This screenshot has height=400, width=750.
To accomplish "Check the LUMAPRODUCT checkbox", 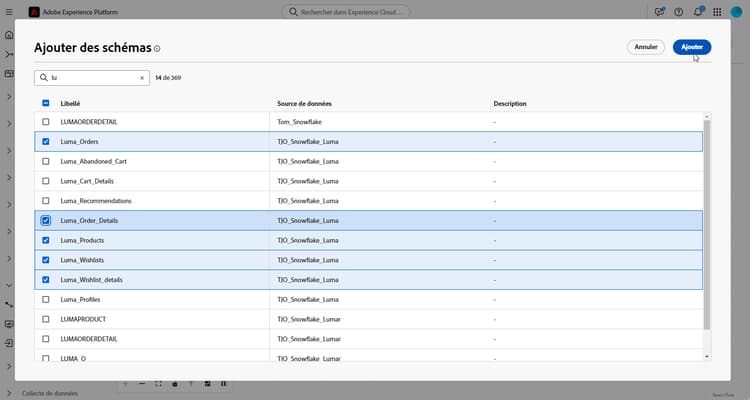I will pyautogui.click(x=45, y=319).
